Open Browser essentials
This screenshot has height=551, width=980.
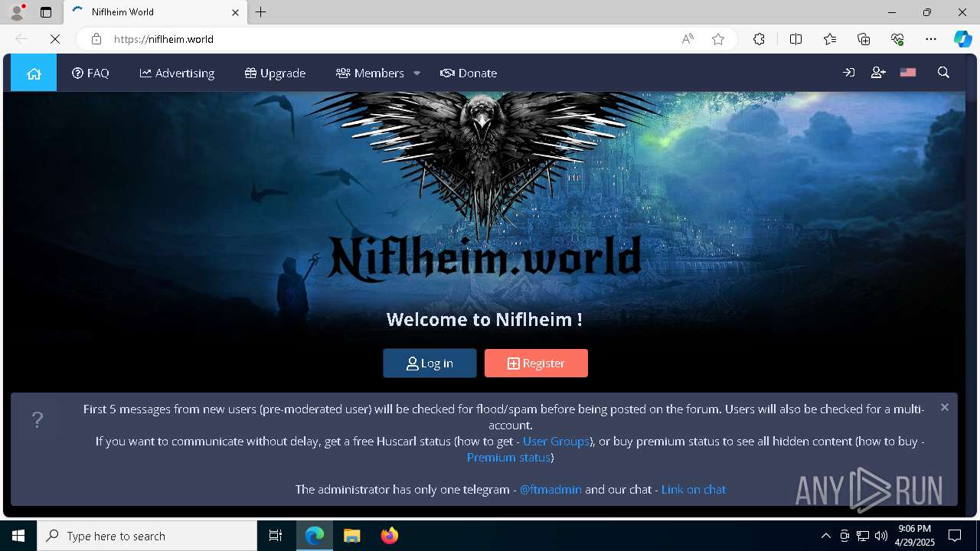897,39
